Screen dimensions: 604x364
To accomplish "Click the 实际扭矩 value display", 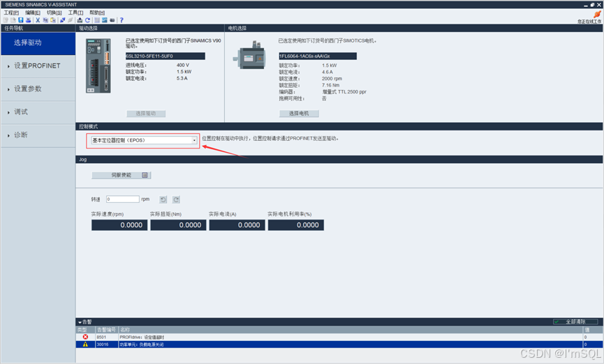I will click(178, 225).
